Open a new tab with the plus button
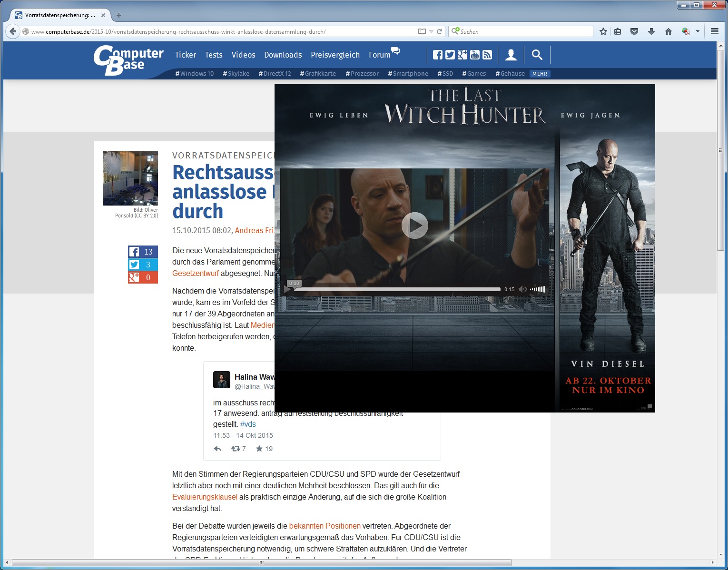 (x=119, y=15)
